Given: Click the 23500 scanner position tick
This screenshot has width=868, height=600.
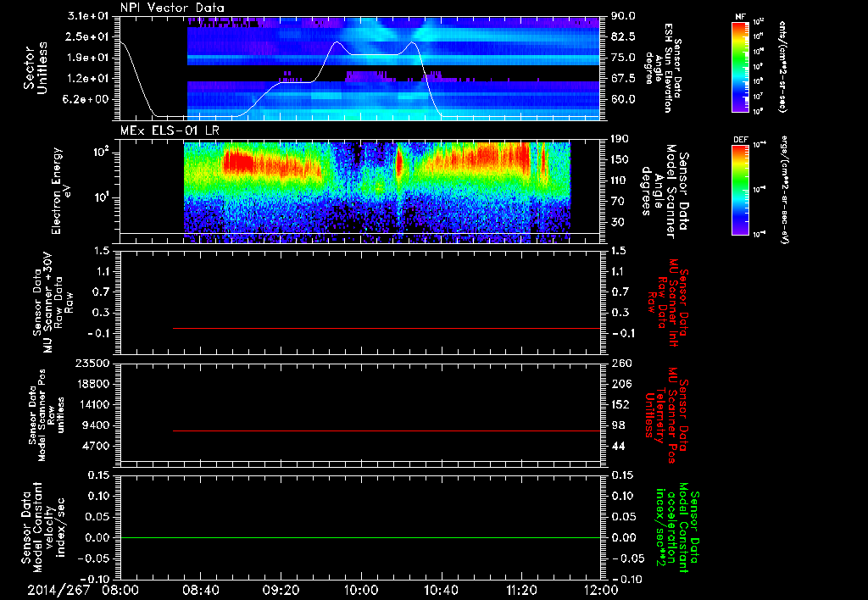Looking at the screenshot, I should point(92,364).
